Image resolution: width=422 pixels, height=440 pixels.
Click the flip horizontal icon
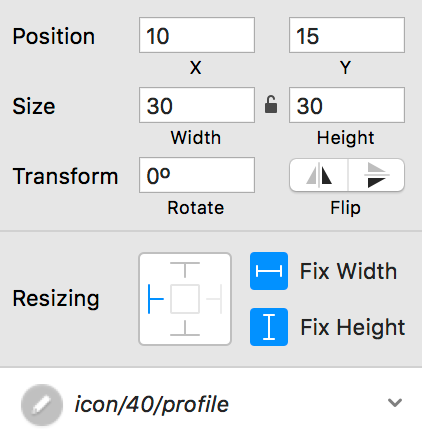click(319, 175)
